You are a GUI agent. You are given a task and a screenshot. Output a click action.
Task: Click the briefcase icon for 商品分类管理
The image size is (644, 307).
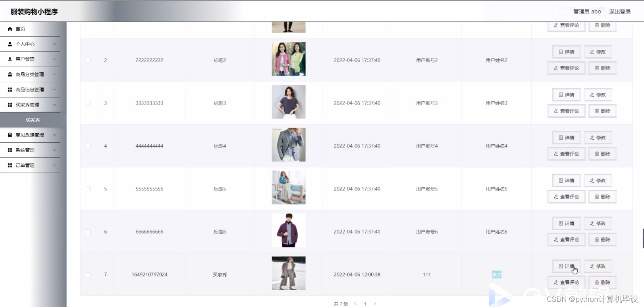[x=10, y=74]
